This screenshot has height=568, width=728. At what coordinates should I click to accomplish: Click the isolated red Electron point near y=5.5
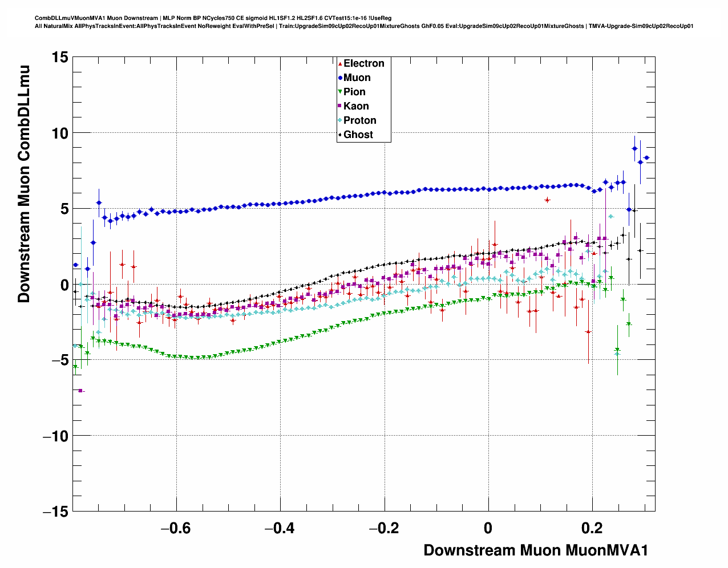pyautogui.click(x=547, y=200)
